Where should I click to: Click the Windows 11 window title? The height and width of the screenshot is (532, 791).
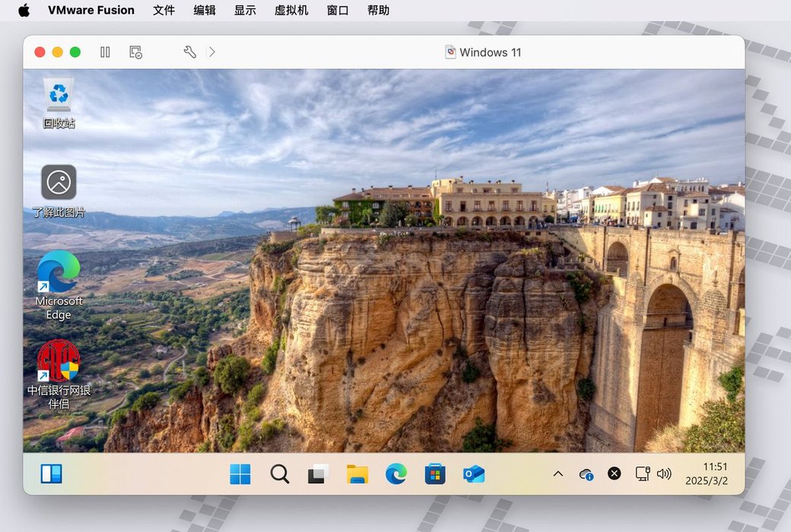pyautogui.click(x=490, y=52)
